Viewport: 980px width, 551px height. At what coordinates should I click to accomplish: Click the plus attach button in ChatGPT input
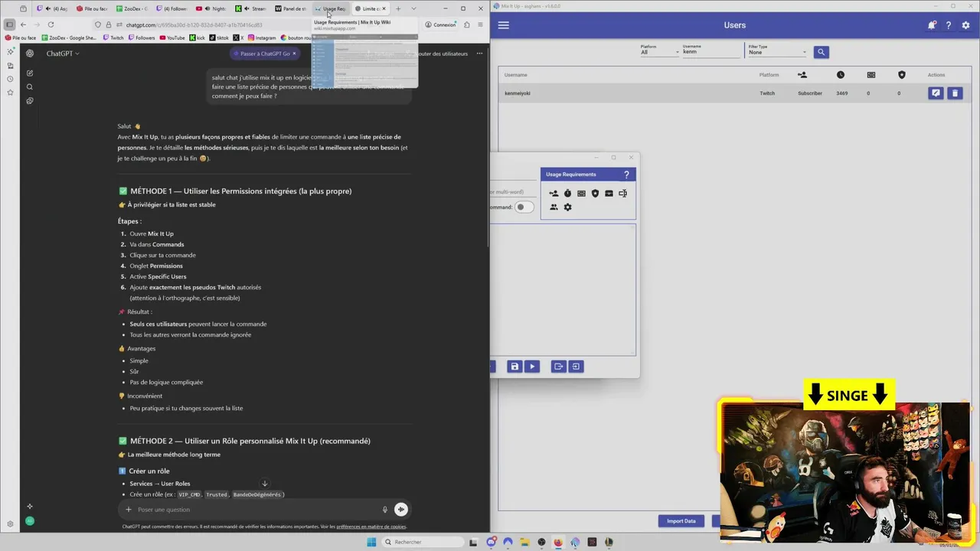(128, 510)
